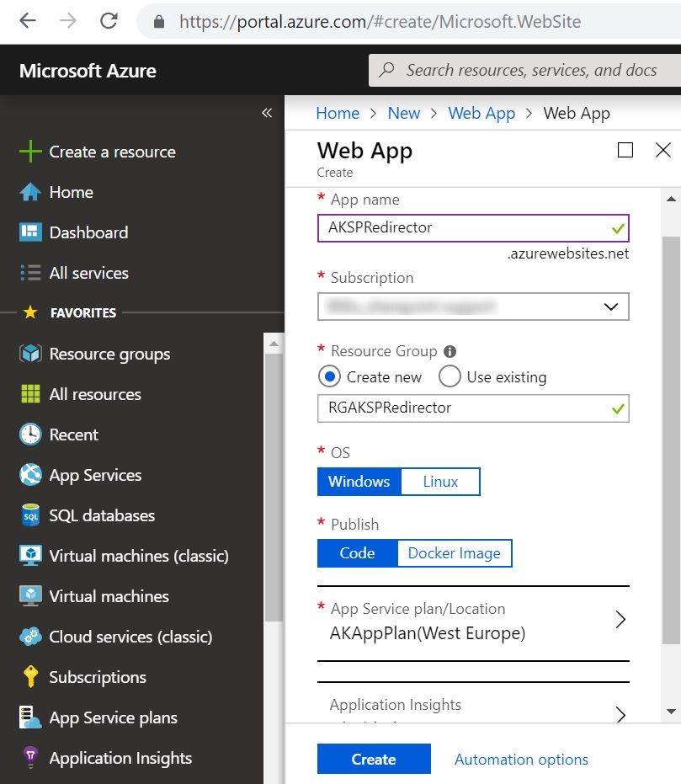
Task: Click the search magnifier icon
Action: pos(386,70)
